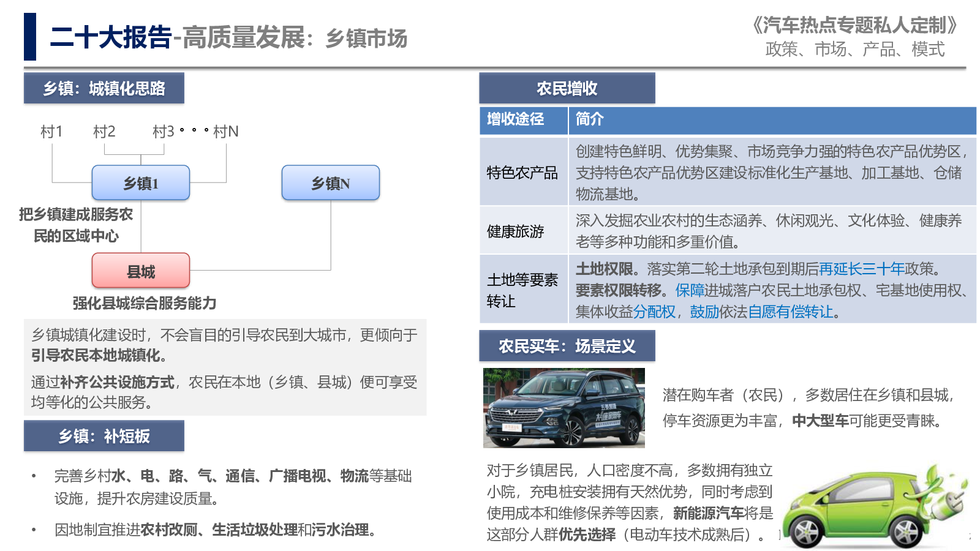The width and height of the screenshot is (980, 551).
Task: Select the 土地等要素转让 row label
Action: click(522, 290)
